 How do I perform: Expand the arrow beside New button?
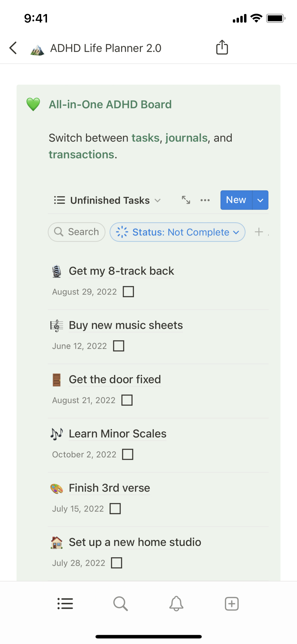(260, 200)
